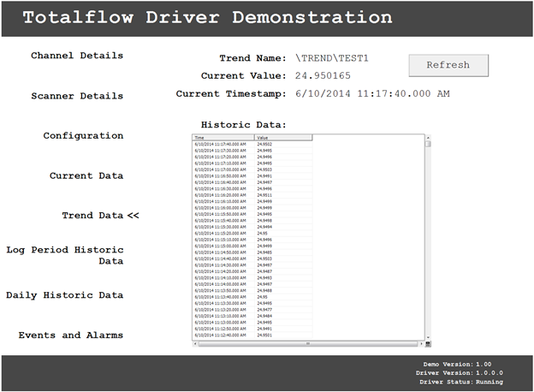The image size is (534, 392).
Task: Click the horizontal scrollbar thumb
Action: [308, 343]
